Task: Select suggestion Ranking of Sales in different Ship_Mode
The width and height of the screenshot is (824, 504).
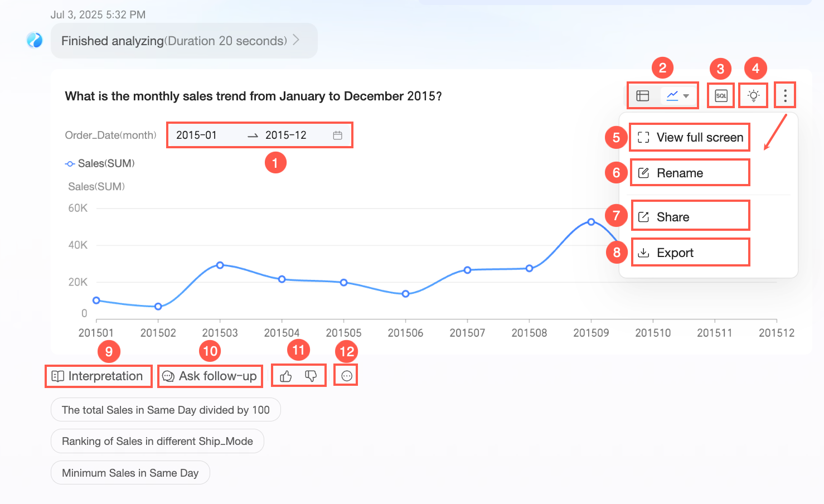Action: coord(157,442)
